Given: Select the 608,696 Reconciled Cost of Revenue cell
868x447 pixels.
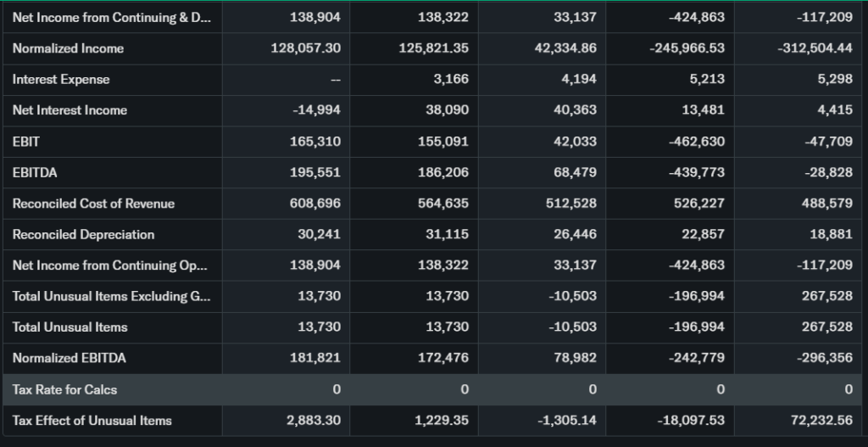Looking at the screenshot, I should click(314, 204).
